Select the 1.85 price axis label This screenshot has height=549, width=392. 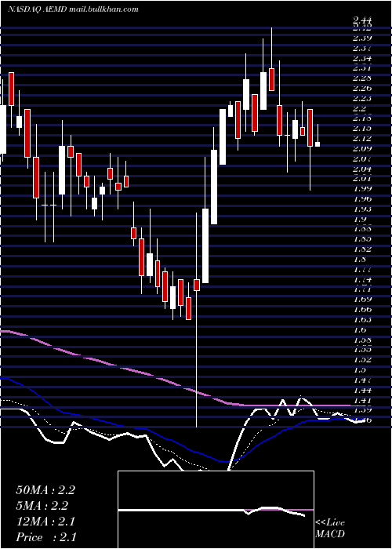click(x=362, y=239)
